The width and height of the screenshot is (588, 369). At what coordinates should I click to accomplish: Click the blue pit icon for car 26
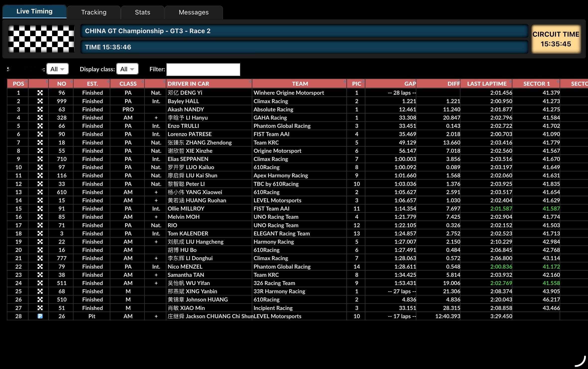[x=40, y=316]
